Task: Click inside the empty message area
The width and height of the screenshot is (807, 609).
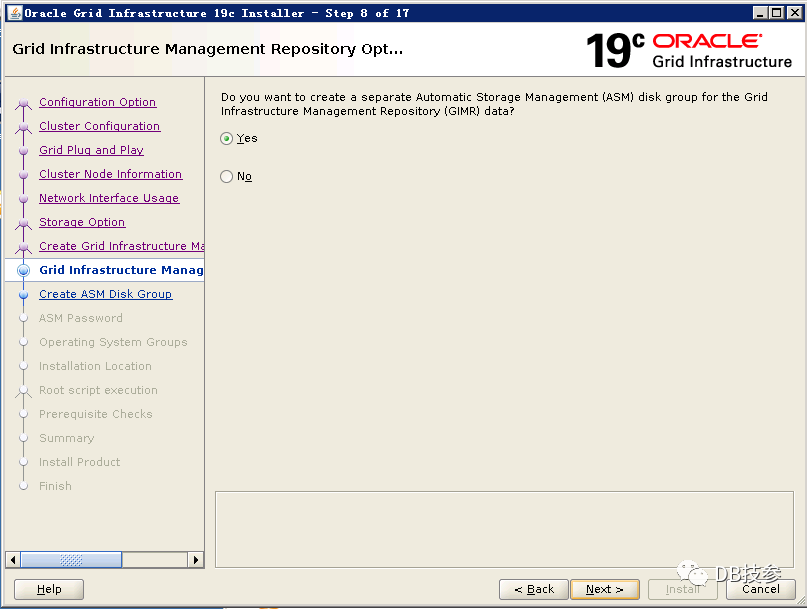Action: click(x=504, y=530)
